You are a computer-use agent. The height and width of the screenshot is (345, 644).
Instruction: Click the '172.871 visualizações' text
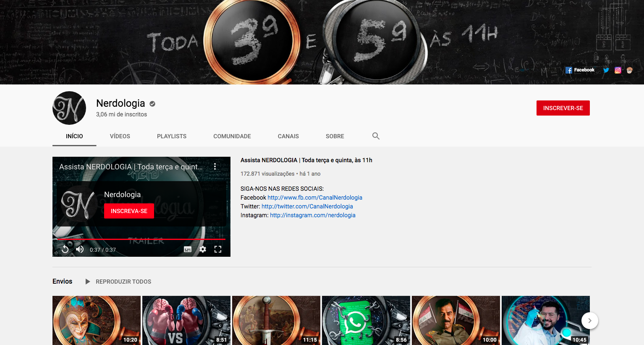point(267,174)
